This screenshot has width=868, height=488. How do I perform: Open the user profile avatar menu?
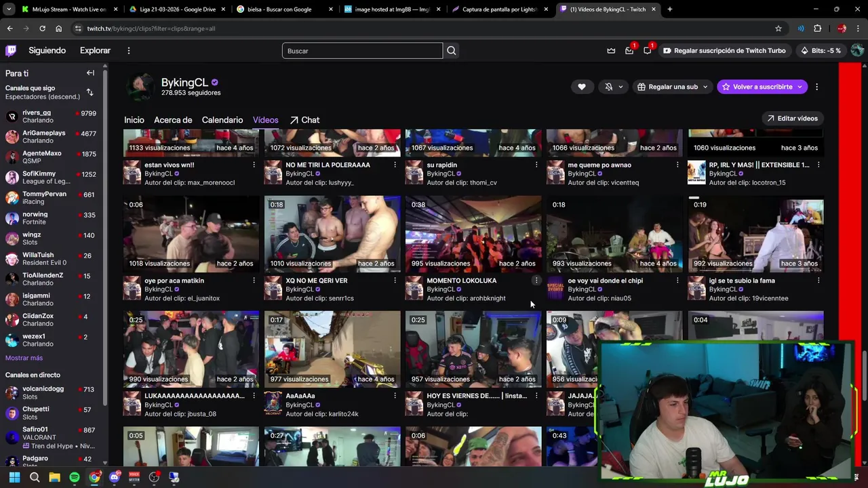tap(857, 50)
